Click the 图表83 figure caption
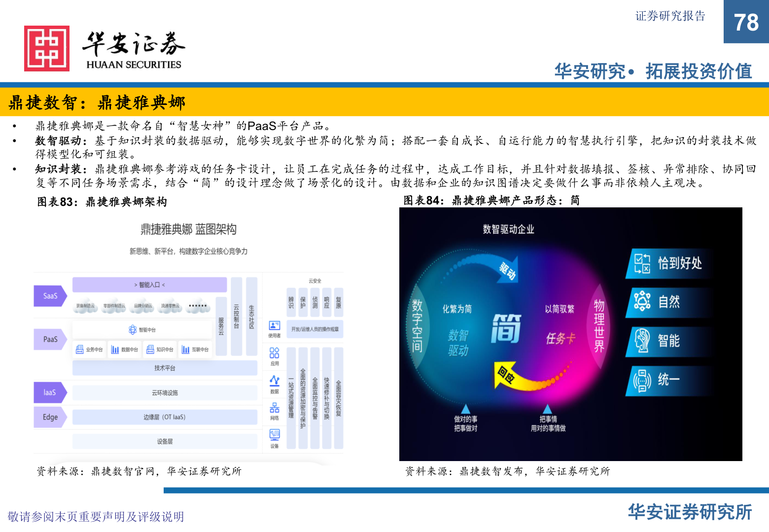Image resolution: width=769 pixels, height=532 pixels. point(103,202)
